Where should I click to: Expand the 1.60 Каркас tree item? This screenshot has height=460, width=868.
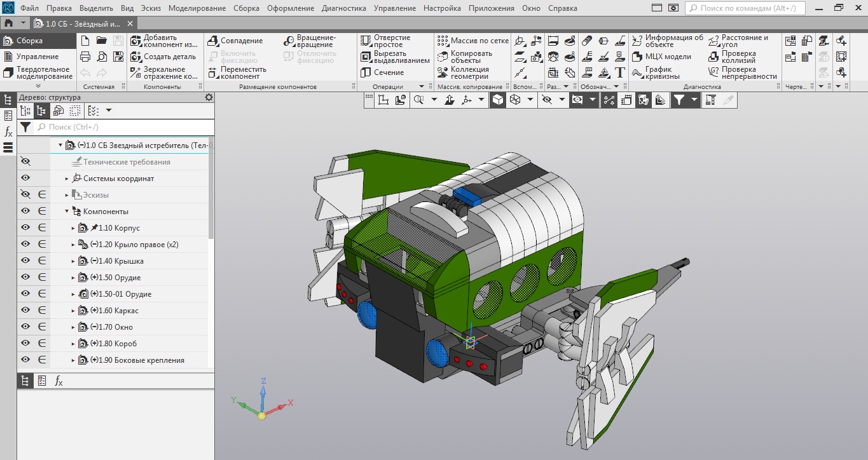coord(73,311)
